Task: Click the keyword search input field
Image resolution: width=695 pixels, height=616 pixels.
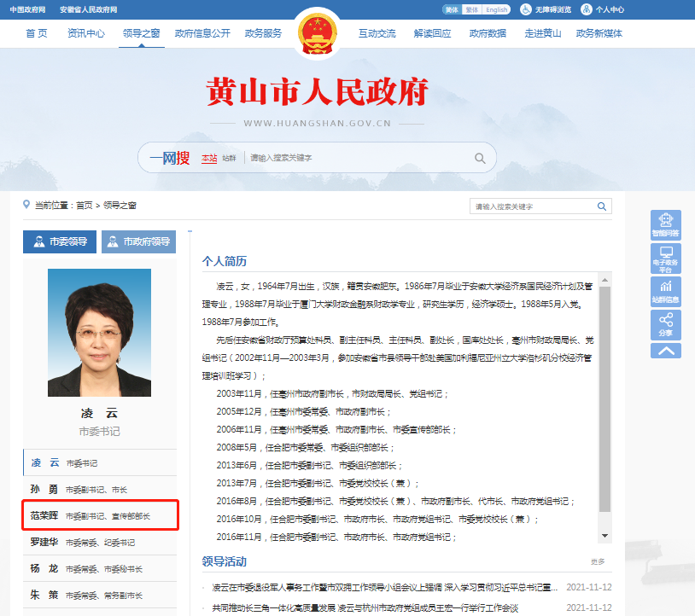Action: (529, 206)
